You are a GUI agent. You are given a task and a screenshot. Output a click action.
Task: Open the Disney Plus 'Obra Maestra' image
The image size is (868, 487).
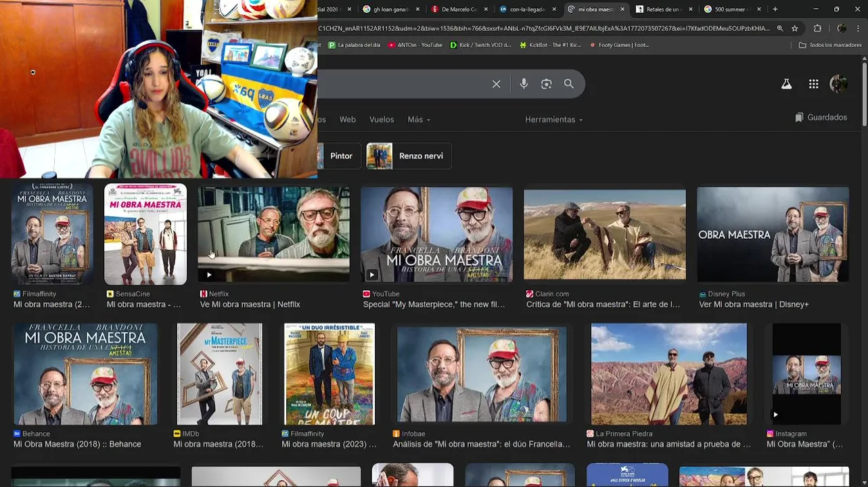(x=773, y=234)
